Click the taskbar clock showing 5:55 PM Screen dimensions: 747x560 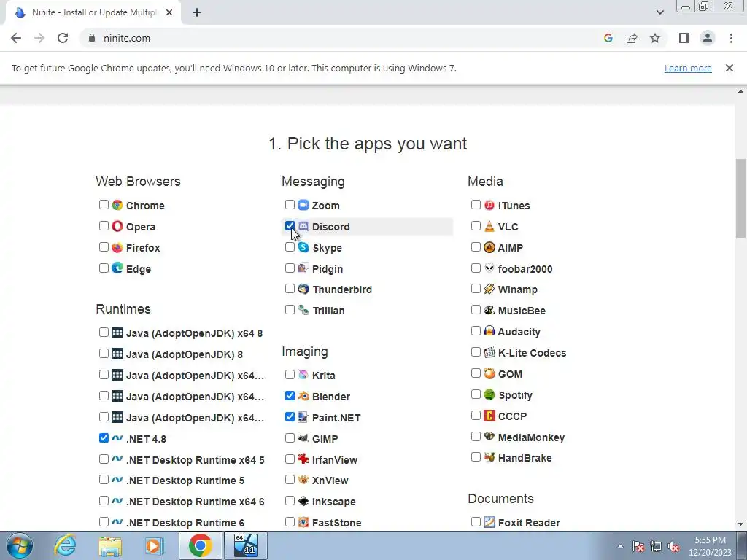[710, 546]
